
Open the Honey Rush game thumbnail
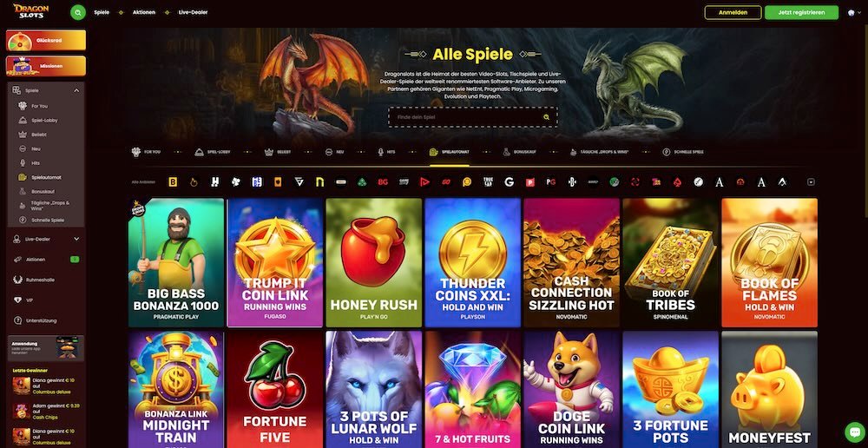pos(373,262)
